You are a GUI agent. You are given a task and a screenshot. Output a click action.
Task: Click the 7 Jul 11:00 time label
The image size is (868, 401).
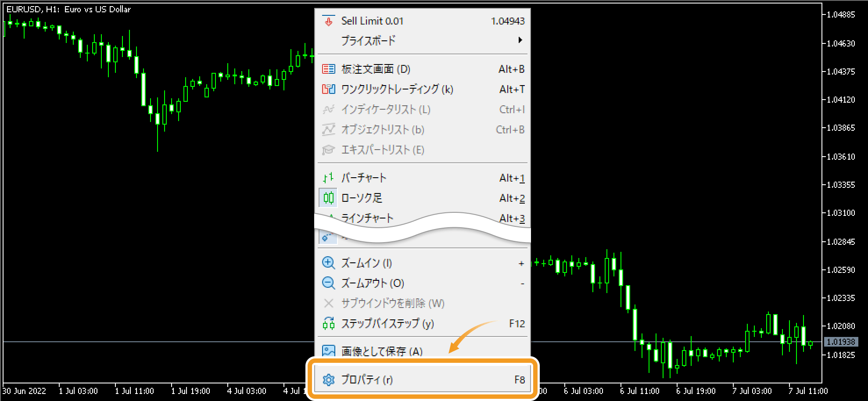[x=808, y=391]
